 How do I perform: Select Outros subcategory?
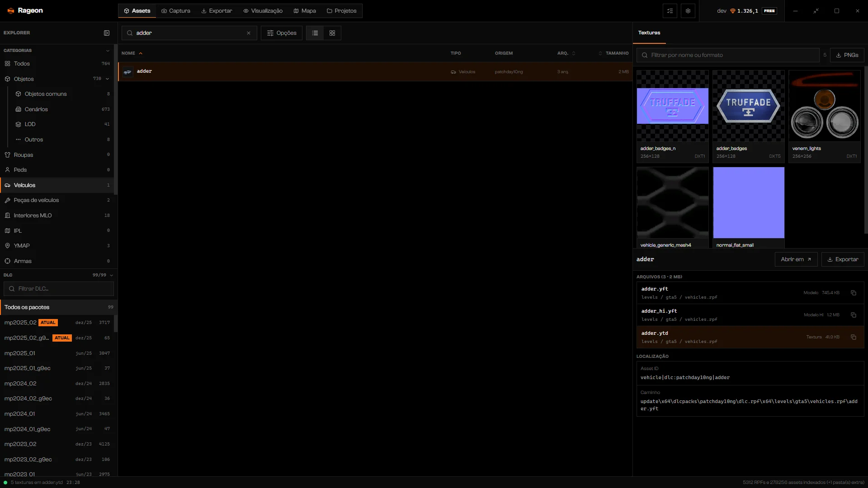(61, 140)
